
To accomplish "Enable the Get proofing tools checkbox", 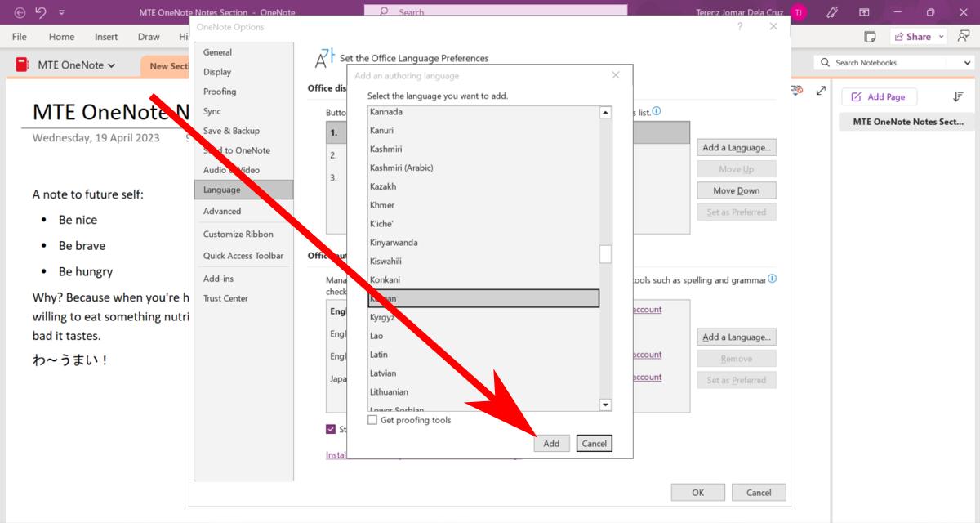I will (x=372, y=419).
